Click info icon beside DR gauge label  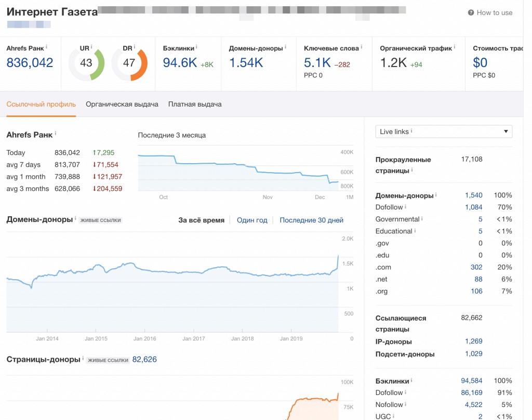point(135,47)
